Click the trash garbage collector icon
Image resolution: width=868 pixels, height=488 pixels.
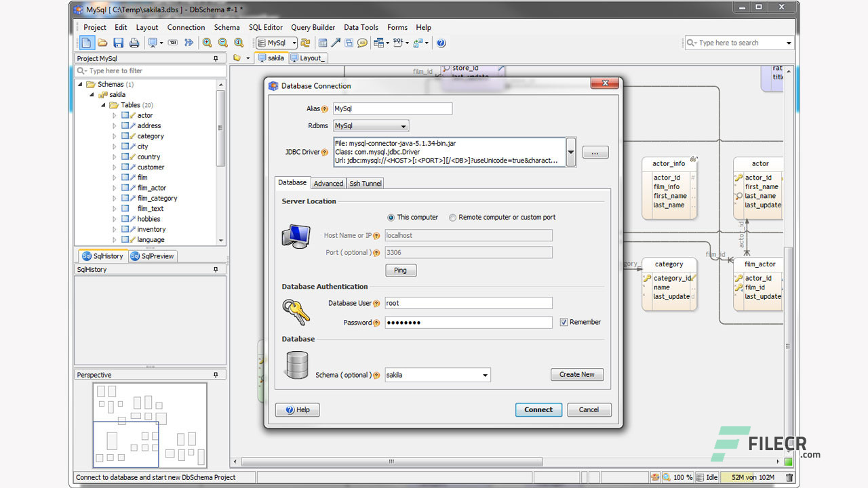pos(789,477)
